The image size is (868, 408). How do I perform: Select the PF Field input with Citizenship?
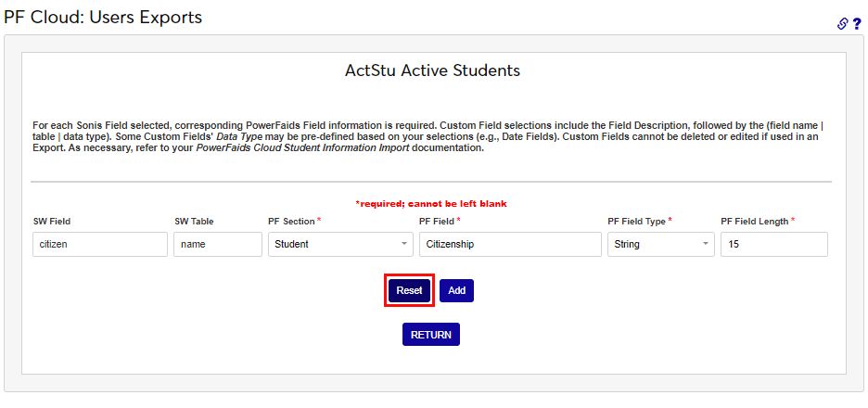(509, 244)
